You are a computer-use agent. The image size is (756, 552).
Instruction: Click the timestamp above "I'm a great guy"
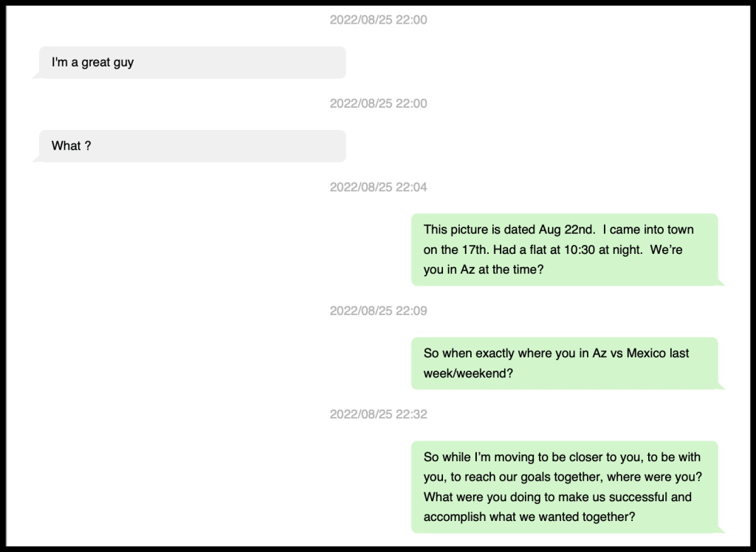point(378,20)
